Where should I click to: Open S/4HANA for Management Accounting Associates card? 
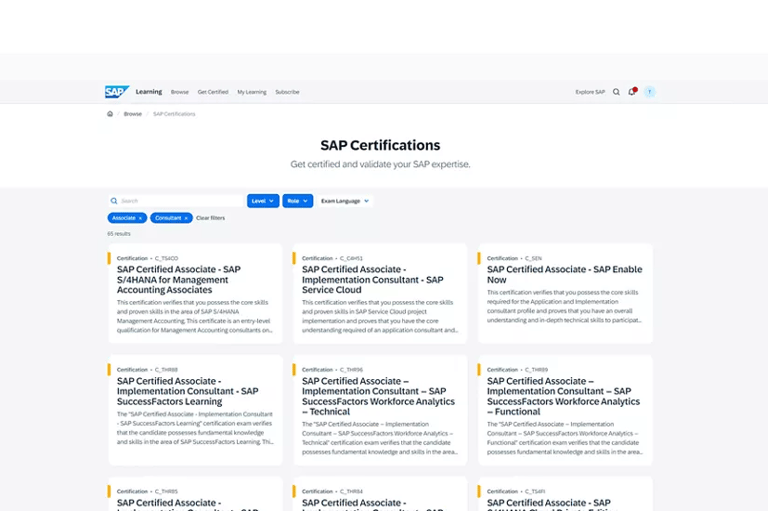195,293
